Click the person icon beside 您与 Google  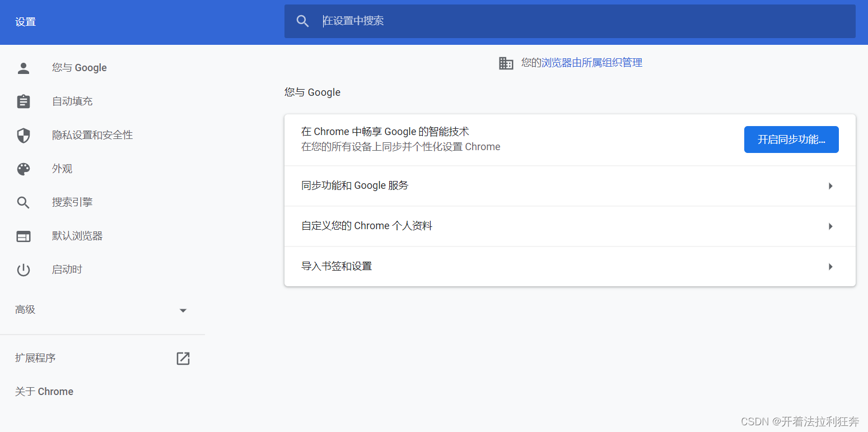pos(24,68)
